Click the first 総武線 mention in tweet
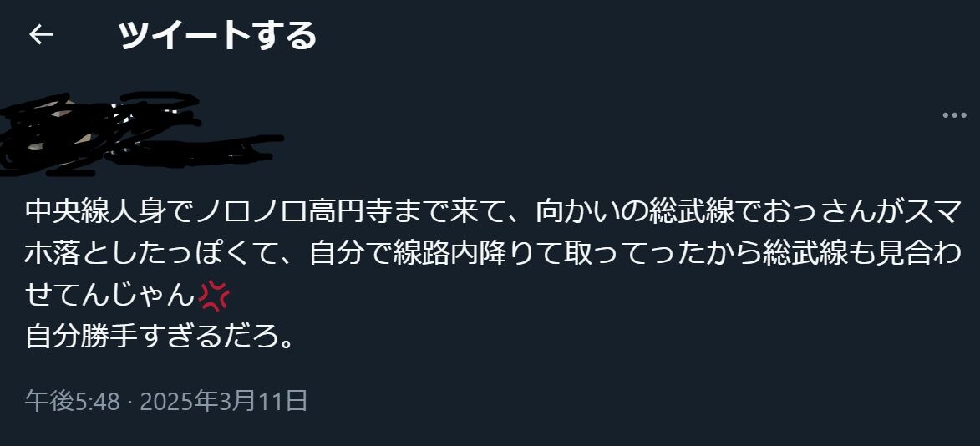The image size is (980, 446). (x=691, y=212)
